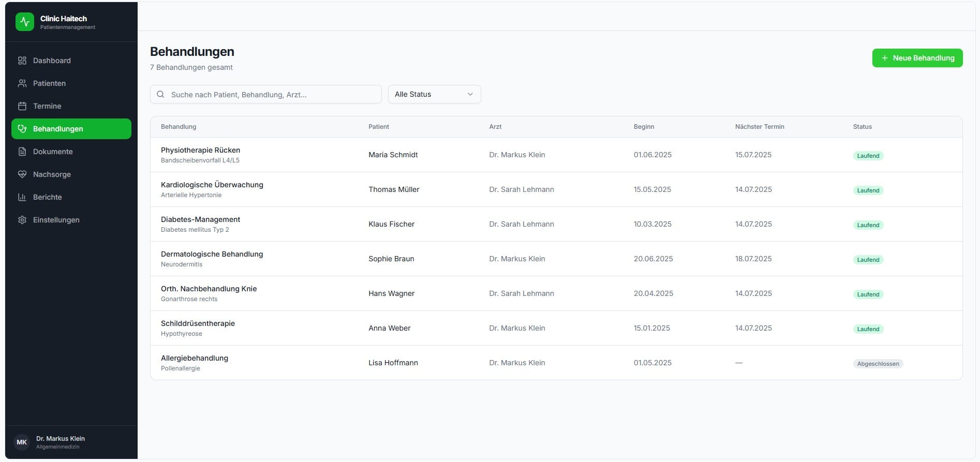The image size is (980, 462).
Task: Click the Behandlungen stethoscope icon
Action: [x=22, y=129]
